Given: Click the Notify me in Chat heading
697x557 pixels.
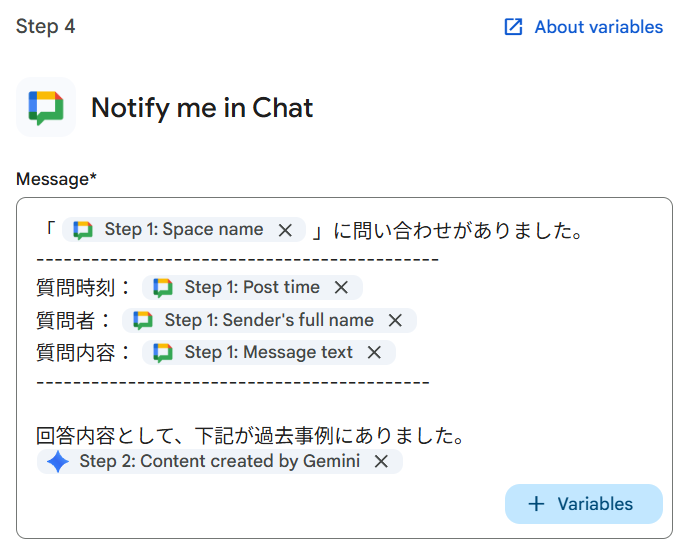Looking at the screenshot, I should [x=202, y=108].
